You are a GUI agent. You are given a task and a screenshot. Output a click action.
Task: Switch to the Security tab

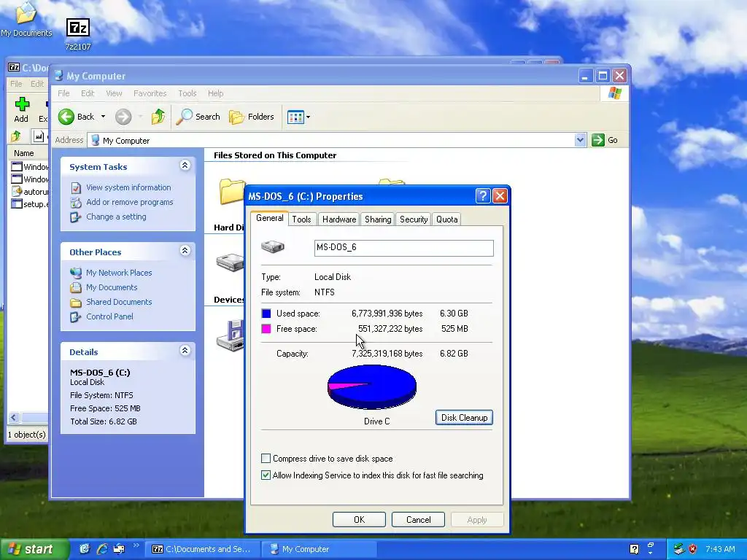coord(414,219)
